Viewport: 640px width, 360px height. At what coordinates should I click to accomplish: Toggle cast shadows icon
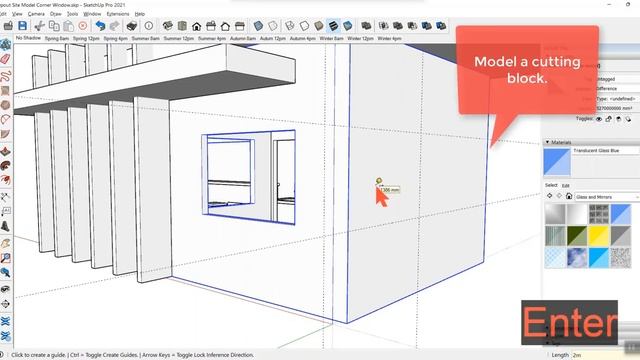click(628, 119)
